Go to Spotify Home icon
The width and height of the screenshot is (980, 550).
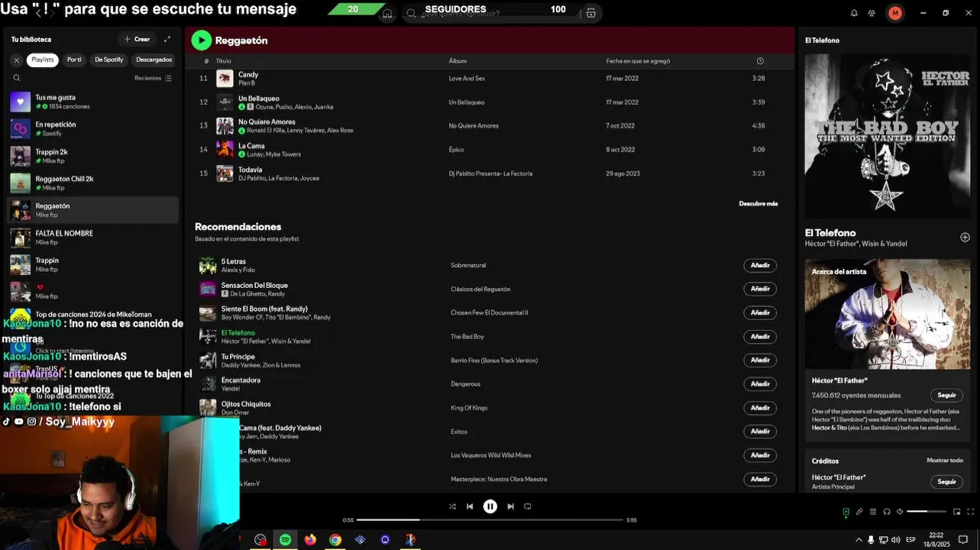coord(387,13)
